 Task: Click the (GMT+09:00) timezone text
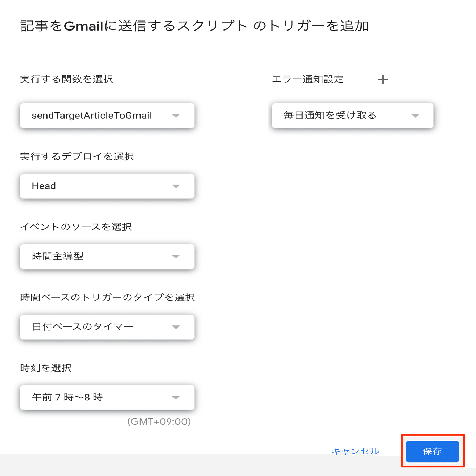click(159, 422)
